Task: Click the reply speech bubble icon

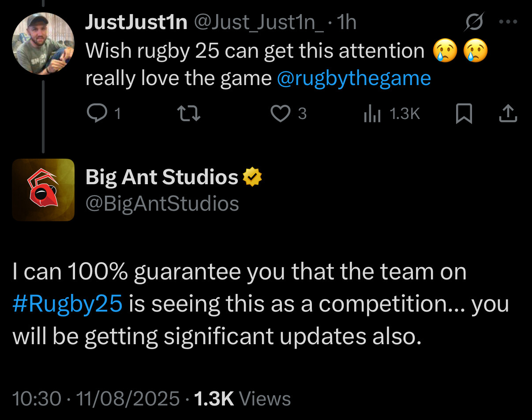Action: click(x=94, y=114)
